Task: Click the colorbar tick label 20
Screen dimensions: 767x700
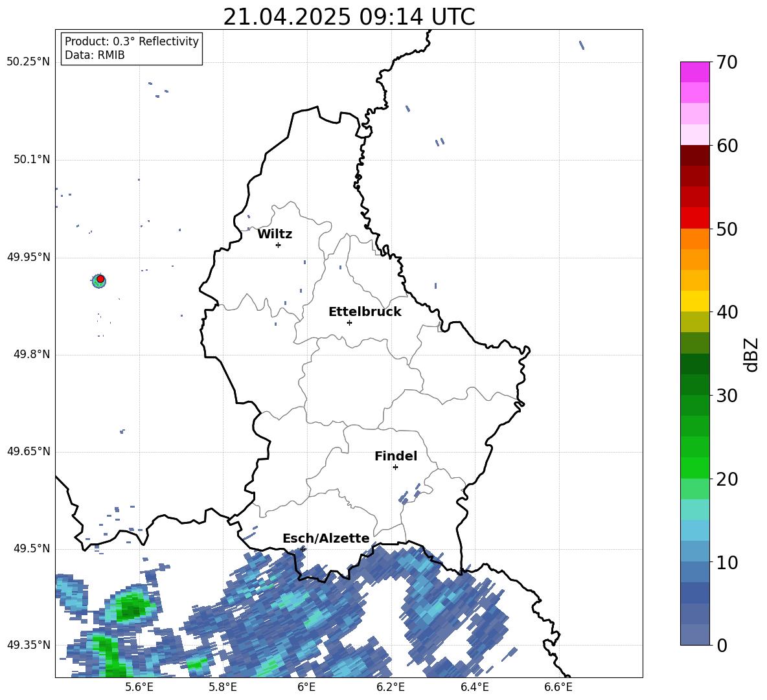Action: point(727,479)
